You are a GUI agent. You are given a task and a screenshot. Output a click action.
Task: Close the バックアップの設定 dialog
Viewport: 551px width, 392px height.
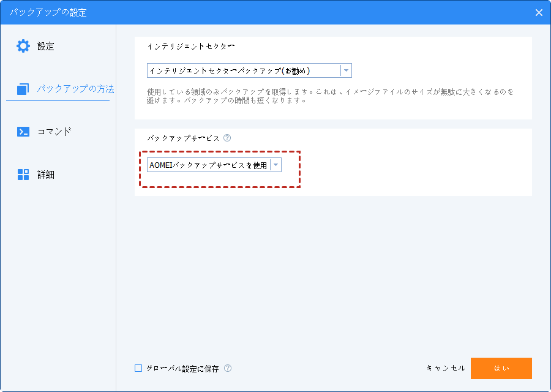click(539, 12)
